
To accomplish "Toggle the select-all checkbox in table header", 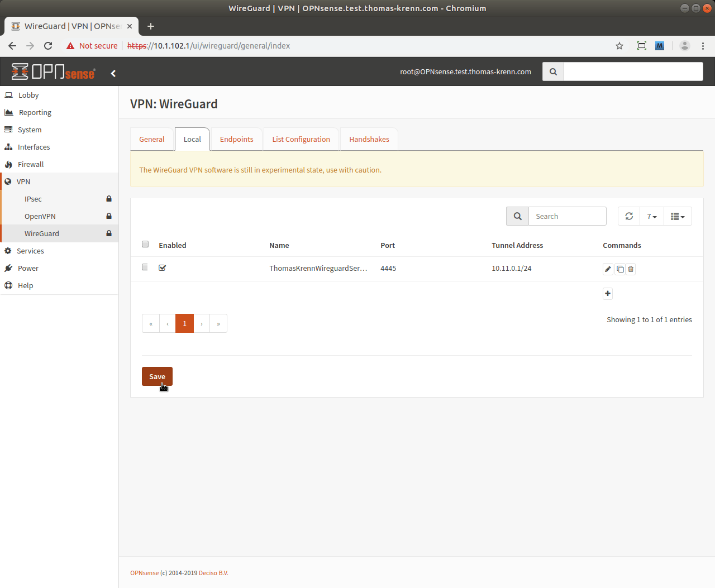I will (x=145, y=244).
